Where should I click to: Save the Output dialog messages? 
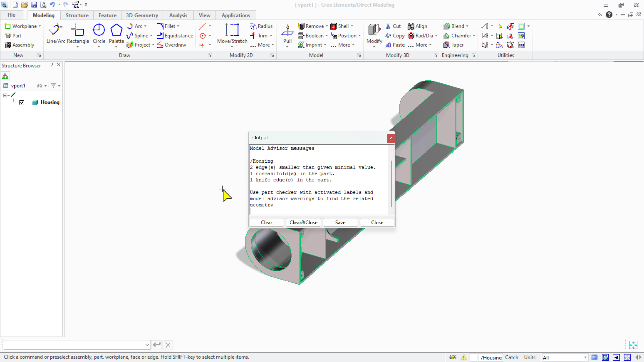(x=340, y=222)
